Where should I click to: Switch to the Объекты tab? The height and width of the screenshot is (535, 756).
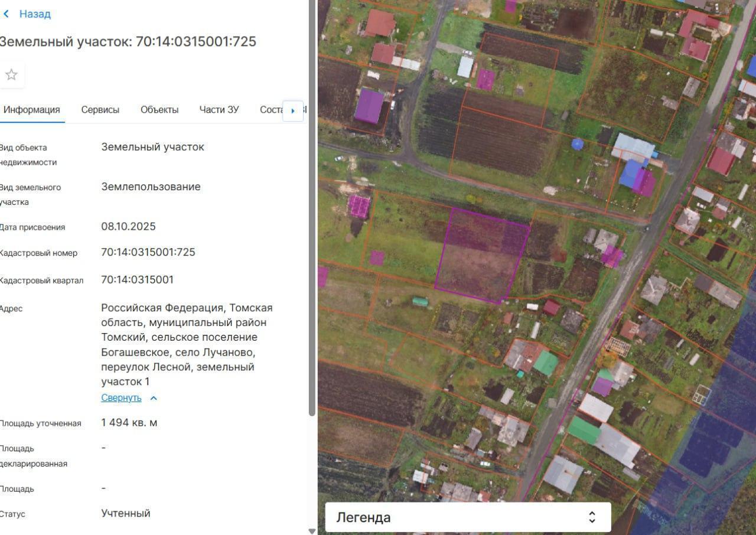pos(159,110)
